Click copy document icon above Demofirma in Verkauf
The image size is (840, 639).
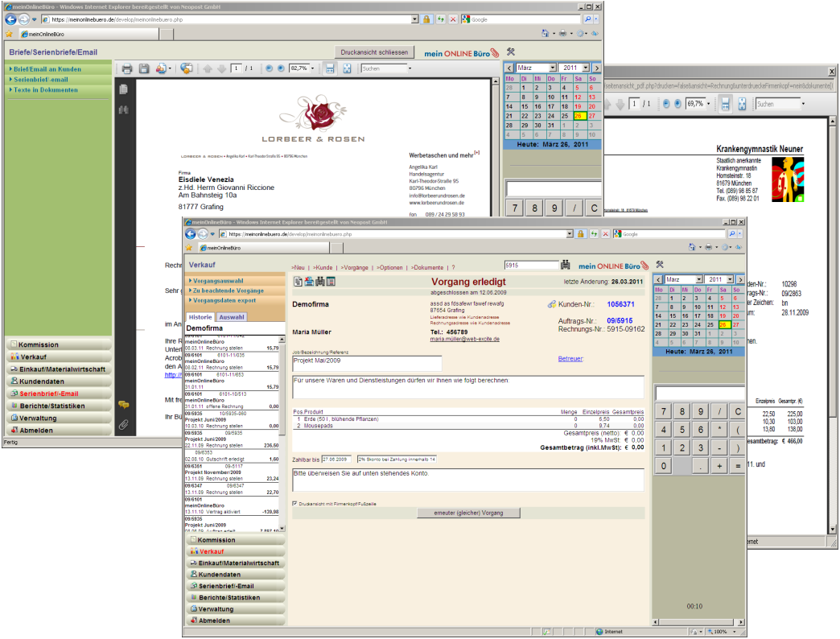(x=298, y=282)
